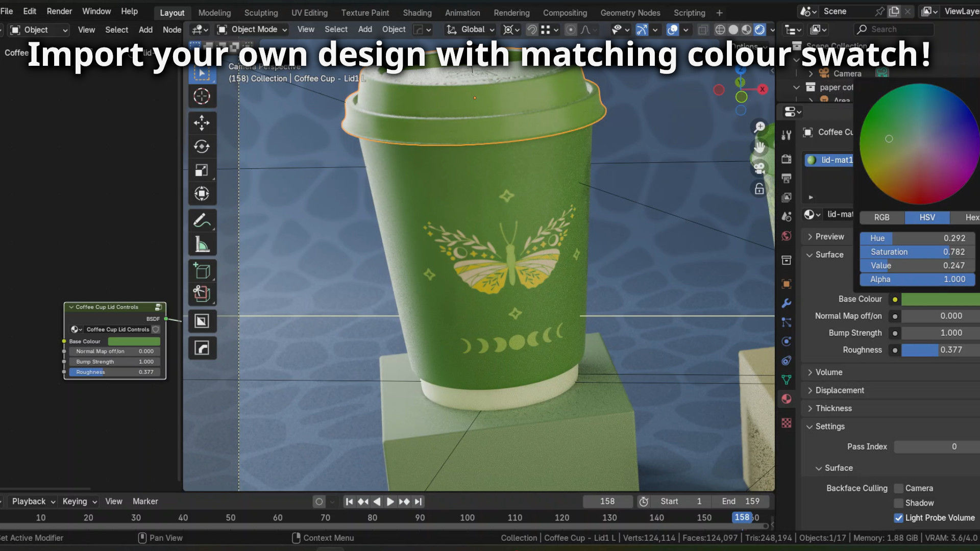This screenshot has width=980, height=551.
Task: Activate the Rotate tool
Action: pyautogui.click(x=202, y=146)
